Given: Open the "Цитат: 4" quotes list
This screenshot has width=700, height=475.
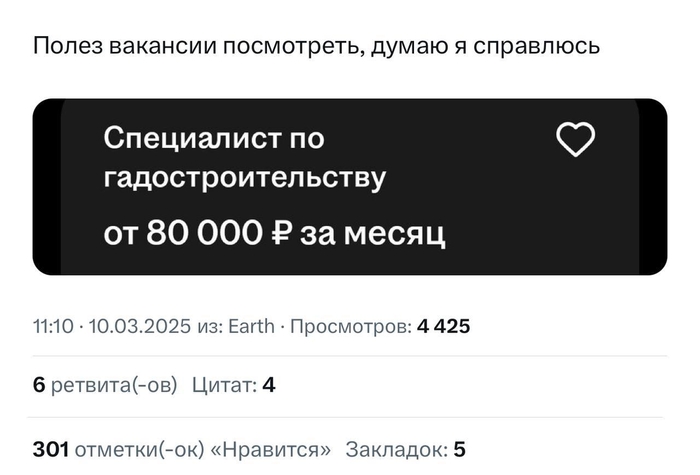Looking at the screenshot, I should (233, 385).
